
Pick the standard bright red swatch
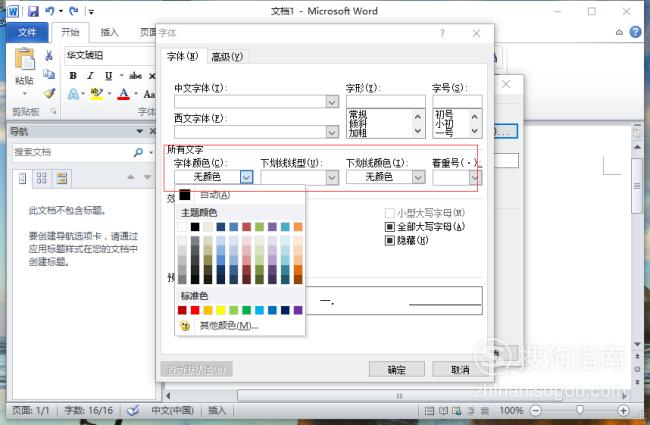195,310
